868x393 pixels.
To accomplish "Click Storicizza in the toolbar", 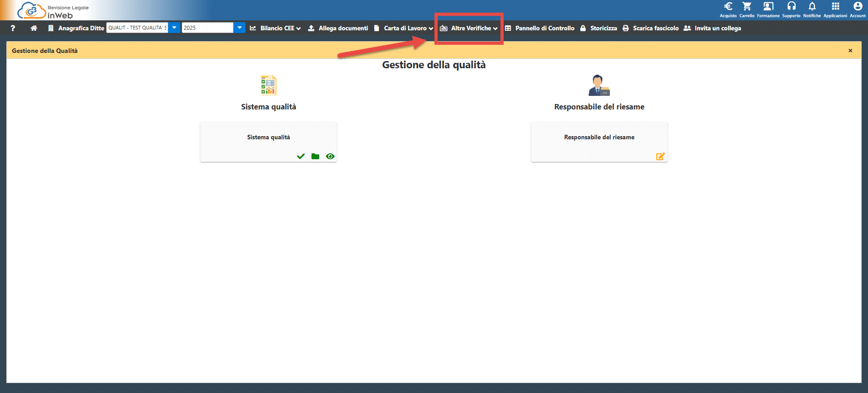I will click(599, 28).
